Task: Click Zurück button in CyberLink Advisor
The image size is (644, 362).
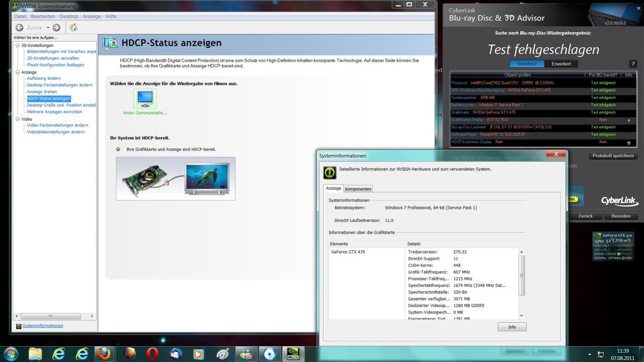Action: (x=585, y=216)
